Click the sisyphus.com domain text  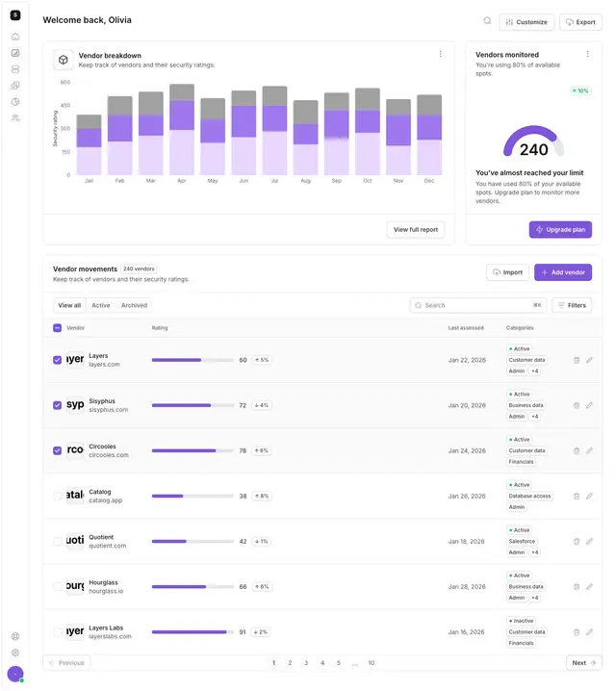pyautogui.click(x=109, y=410)
